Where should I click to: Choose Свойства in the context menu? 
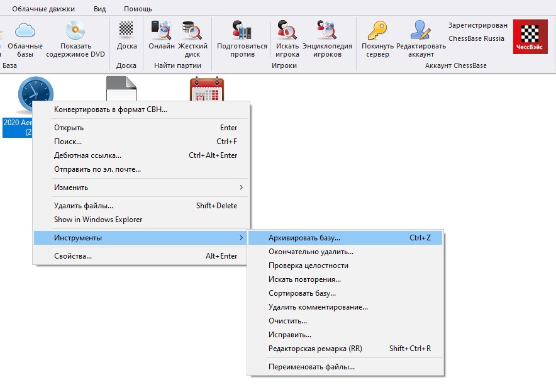[x=73, y=256]
